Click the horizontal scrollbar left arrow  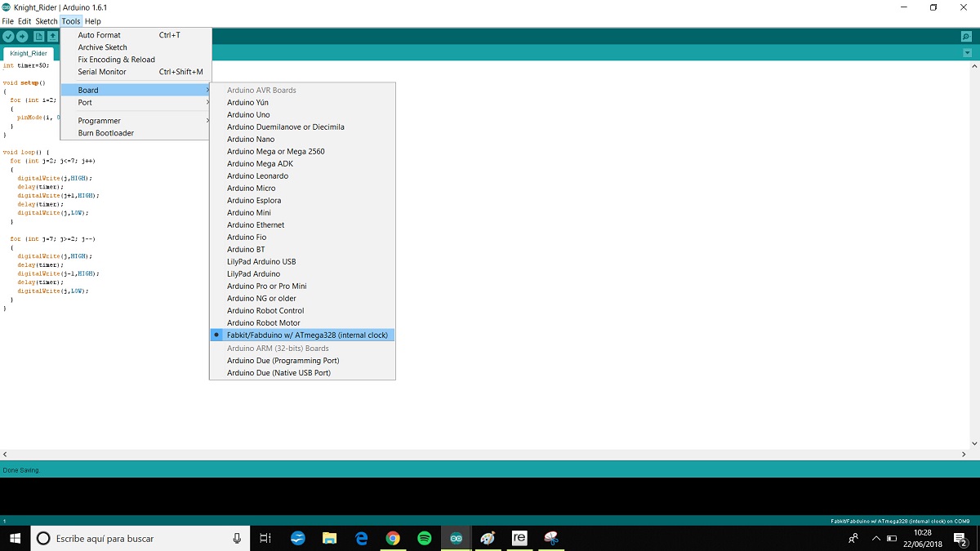5,454
